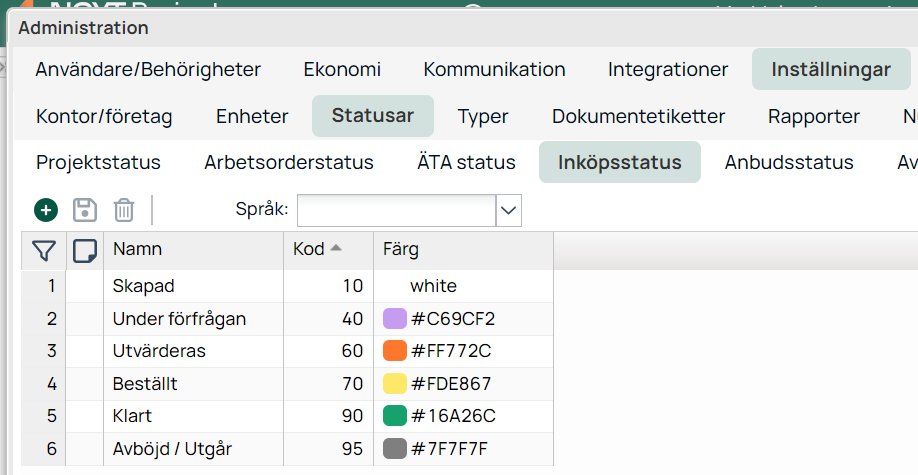Image resolution: width=918 pixels, height=475 pixels.
Task: Sort by the Namn column header
Action: pos(193,250)
